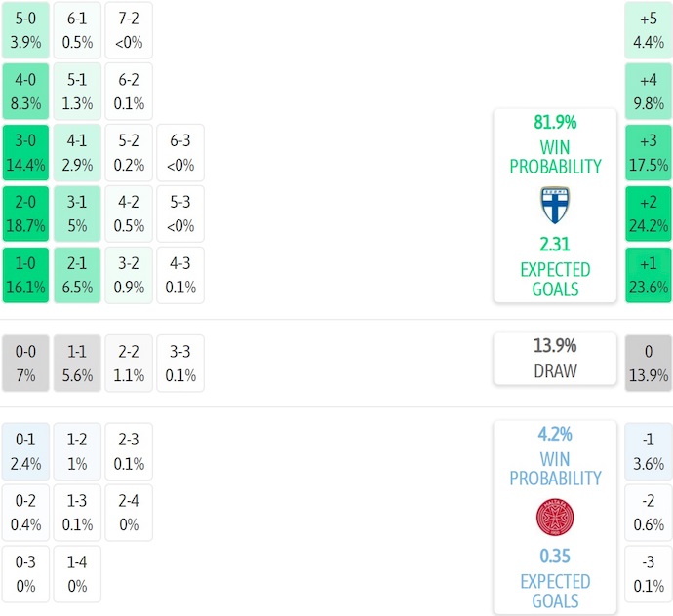Select the 5-0 scoreline tile
The height and width of the screenshot is (616, 673).
click(x=26, y=29)
